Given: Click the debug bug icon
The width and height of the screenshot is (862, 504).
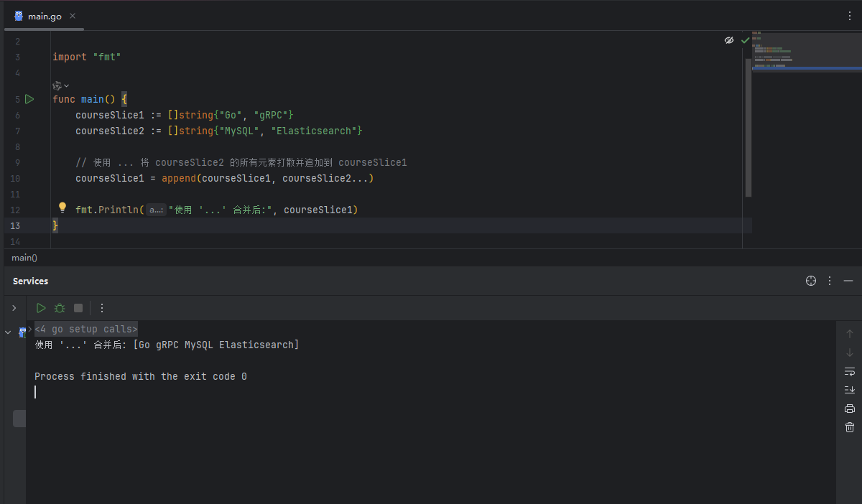Looking at the screenshot, I should click(x=60, y=308).
